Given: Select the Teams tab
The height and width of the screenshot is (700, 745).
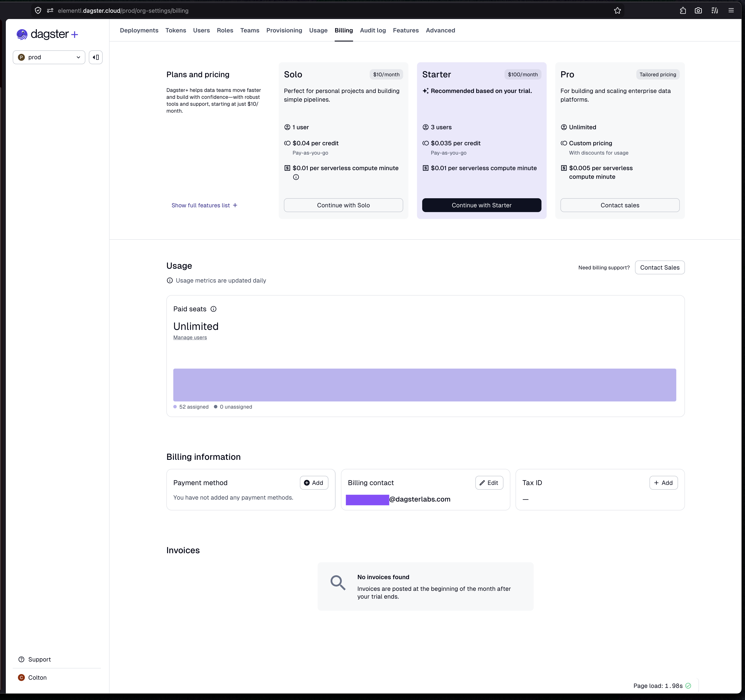Looking at the screenshot, I should tap(250, 30).
